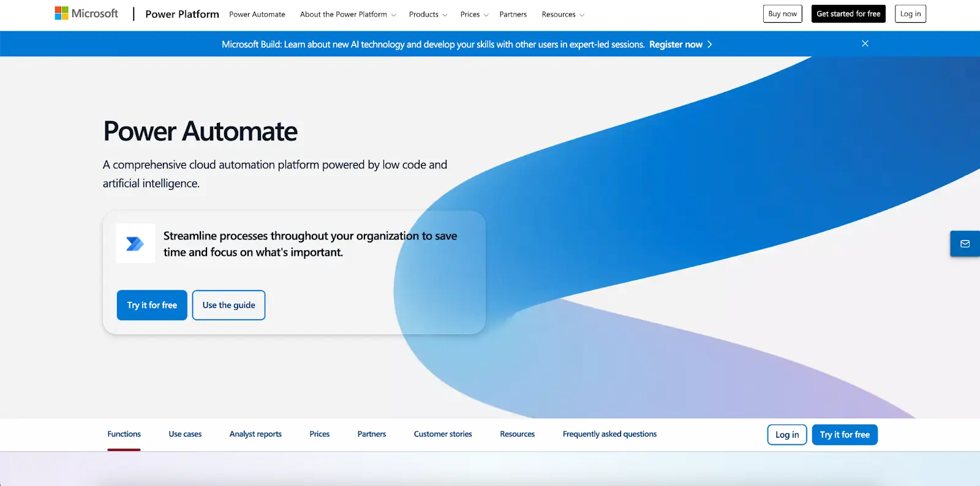Click the Use the guide button
Image resolution: width=980 pixels, height=486 pixels.
pos(228,305)
